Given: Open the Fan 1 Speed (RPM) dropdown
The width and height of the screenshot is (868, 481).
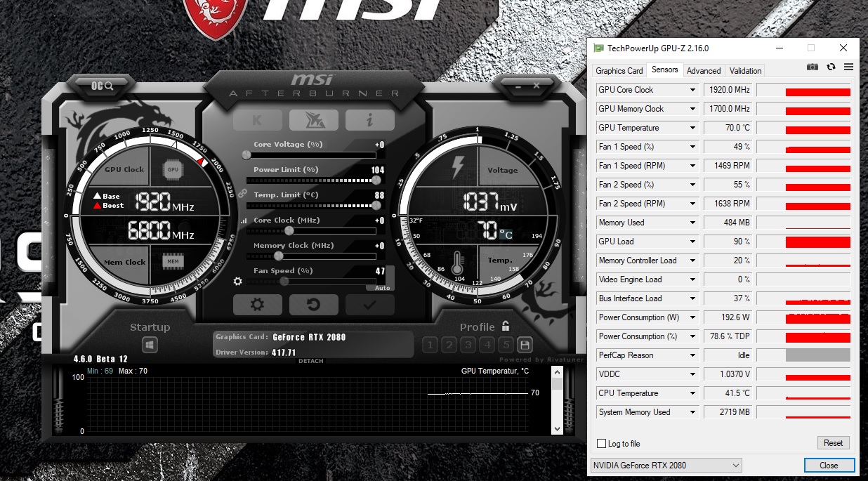Looking at the screenshot, I should (693, 166).
